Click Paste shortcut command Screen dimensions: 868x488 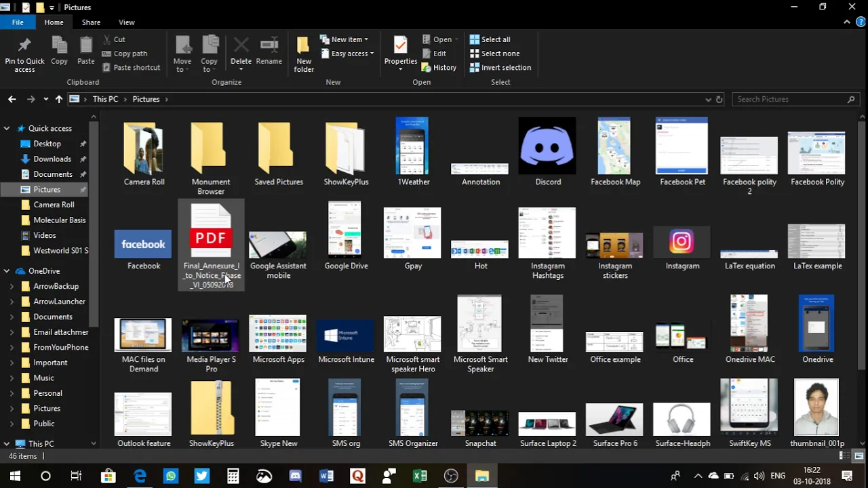(132, 67)
